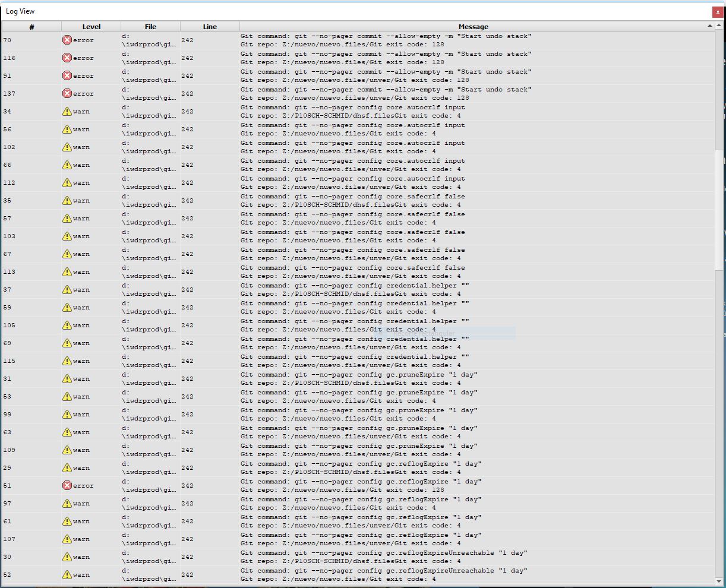Click the warning icon in row 56
The height and width of the screenshot is (588, 726).
point(67,129)
